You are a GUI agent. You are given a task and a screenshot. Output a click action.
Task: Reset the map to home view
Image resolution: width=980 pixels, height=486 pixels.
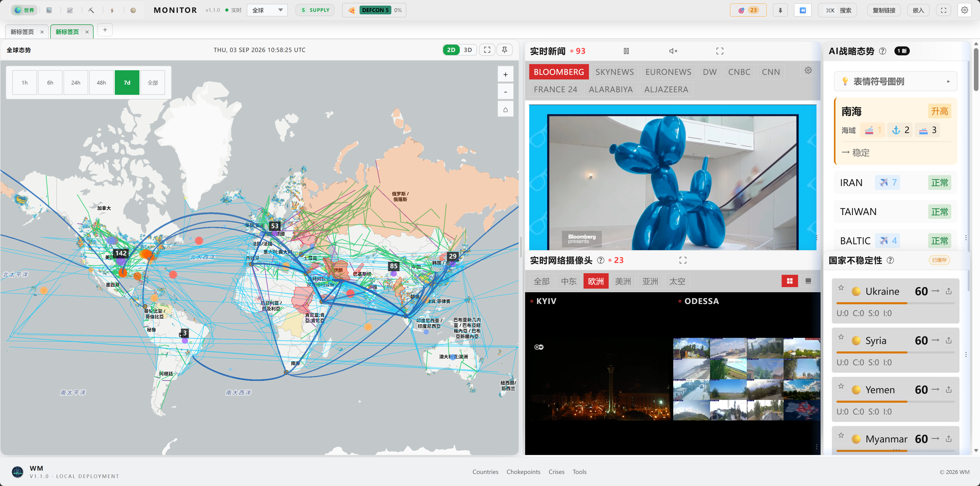505,110
